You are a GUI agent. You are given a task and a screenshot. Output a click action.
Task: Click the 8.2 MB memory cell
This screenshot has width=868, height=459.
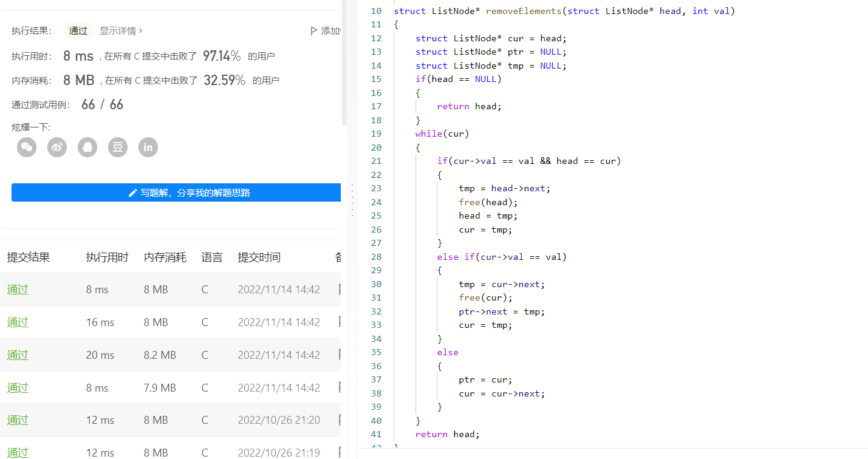(160, 355)
